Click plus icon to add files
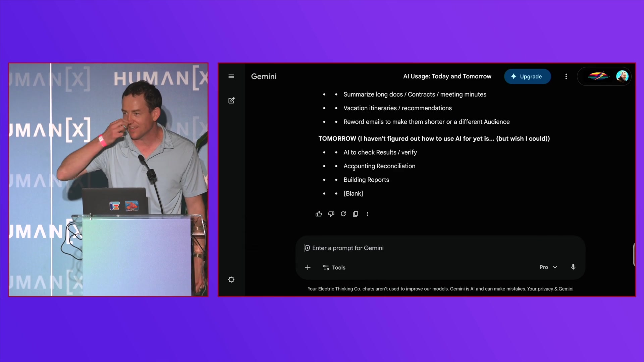The image size is (644, 362). [308, 267]
